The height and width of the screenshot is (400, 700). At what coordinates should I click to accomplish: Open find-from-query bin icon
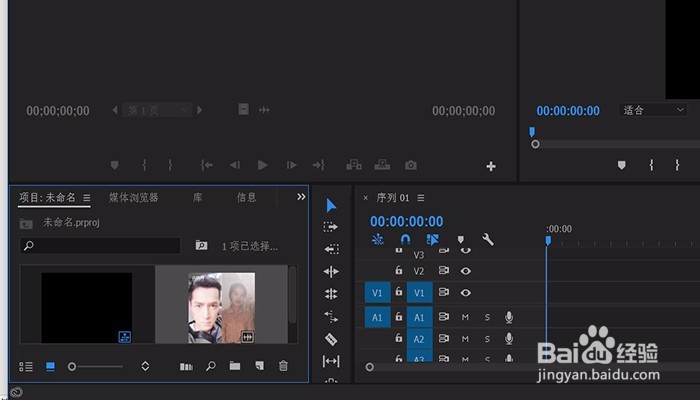pos(201,245)
